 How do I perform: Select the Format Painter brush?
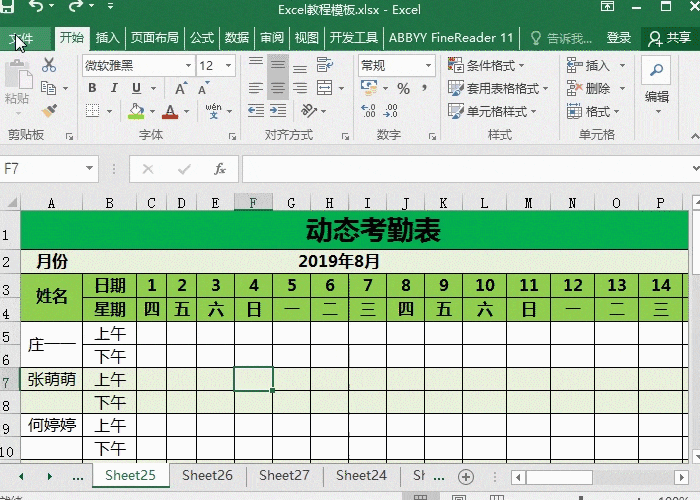click(x=49, y=111)
